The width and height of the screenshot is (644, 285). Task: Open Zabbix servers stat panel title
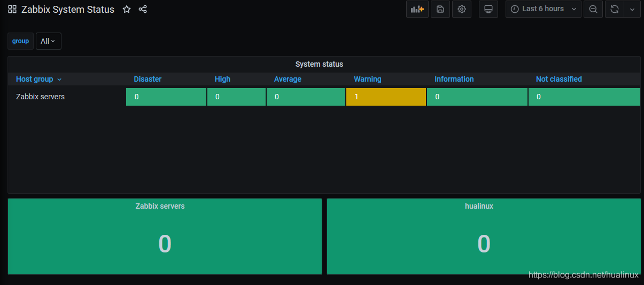(x=160, y=205)
